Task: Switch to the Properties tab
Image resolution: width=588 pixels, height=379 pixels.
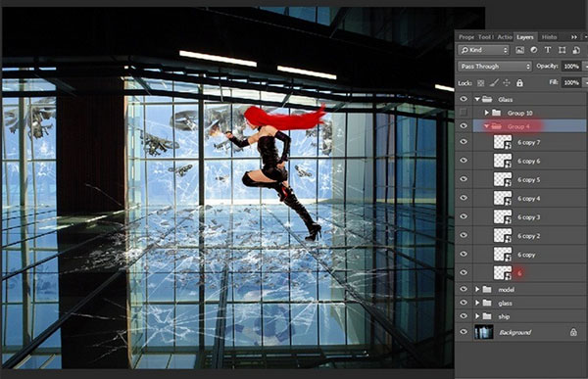Action: click(466, 37)
